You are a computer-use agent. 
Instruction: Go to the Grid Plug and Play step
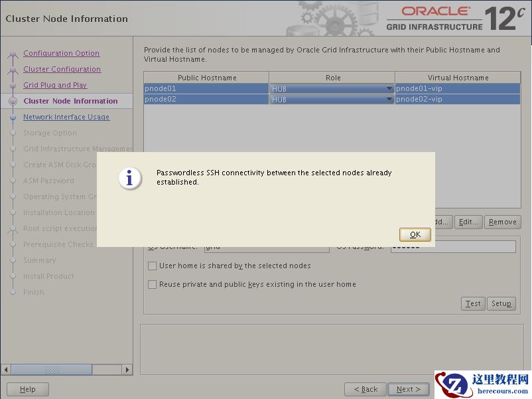tap(55, 85)
